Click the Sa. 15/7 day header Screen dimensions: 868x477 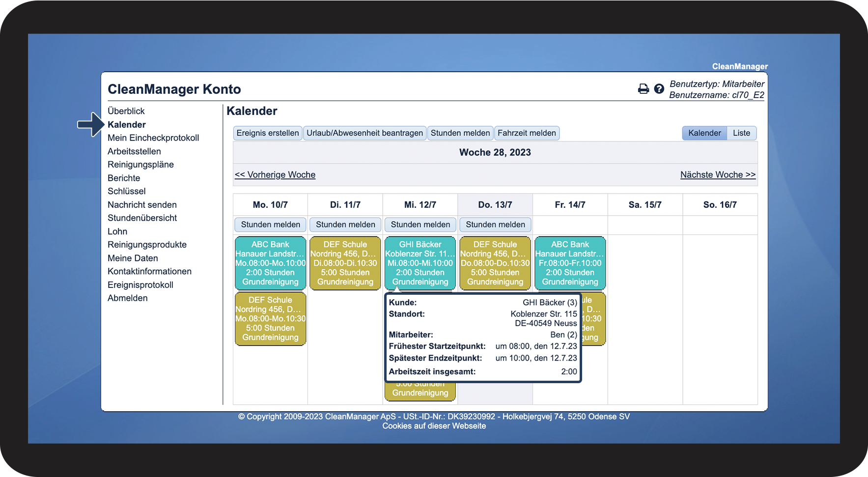(x=645, y=205)
